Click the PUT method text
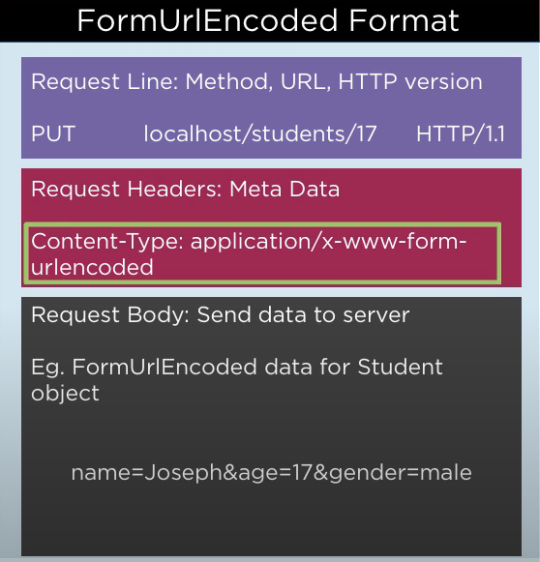This screenshot has width=540, height=562. coord(53,134)
